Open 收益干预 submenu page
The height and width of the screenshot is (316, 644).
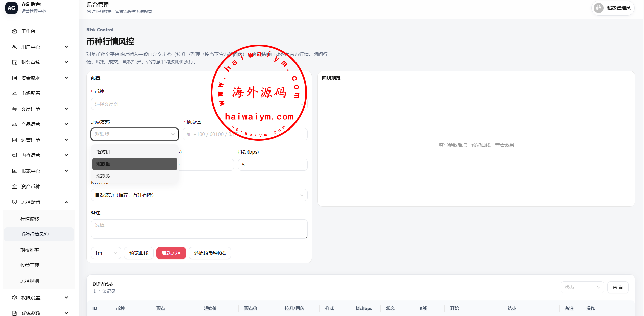pyautogui.click(x=39, y=265)
